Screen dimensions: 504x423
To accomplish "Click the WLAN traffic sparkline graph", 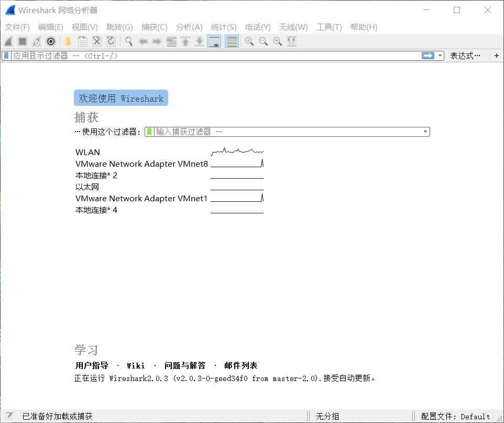I will point(237,151).
